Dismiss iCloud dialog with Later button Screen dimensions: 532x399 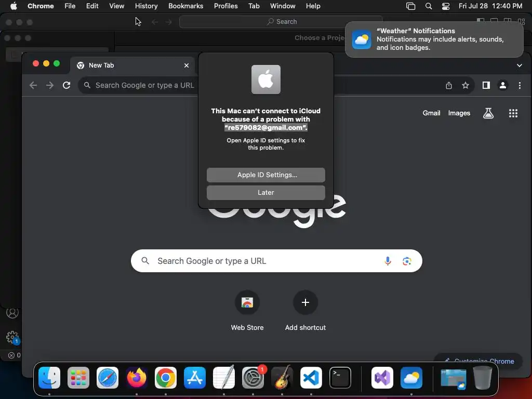[x=265, y=192]
